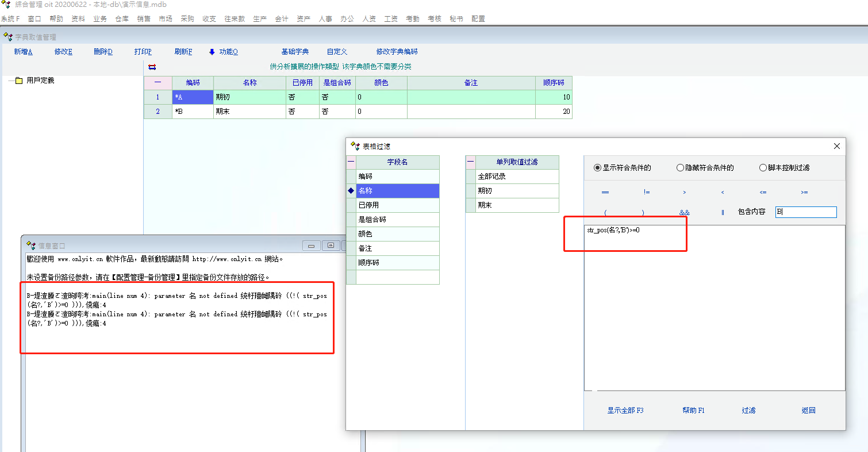Click the red-blue swap arrows icon above table
The image size is (868, 452).
pos(152,67)
